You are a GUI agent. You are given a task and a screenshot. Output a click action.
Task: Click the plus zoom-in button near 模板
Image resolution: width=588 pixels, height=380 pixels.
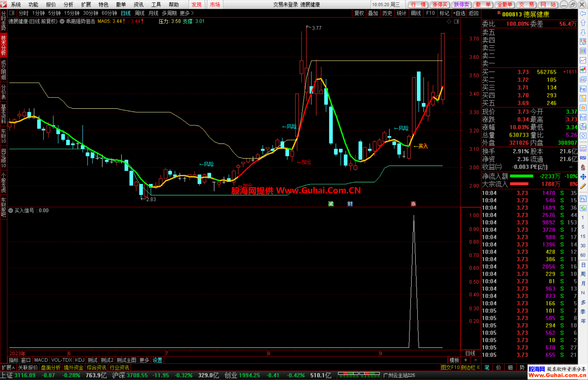point(466,360)
